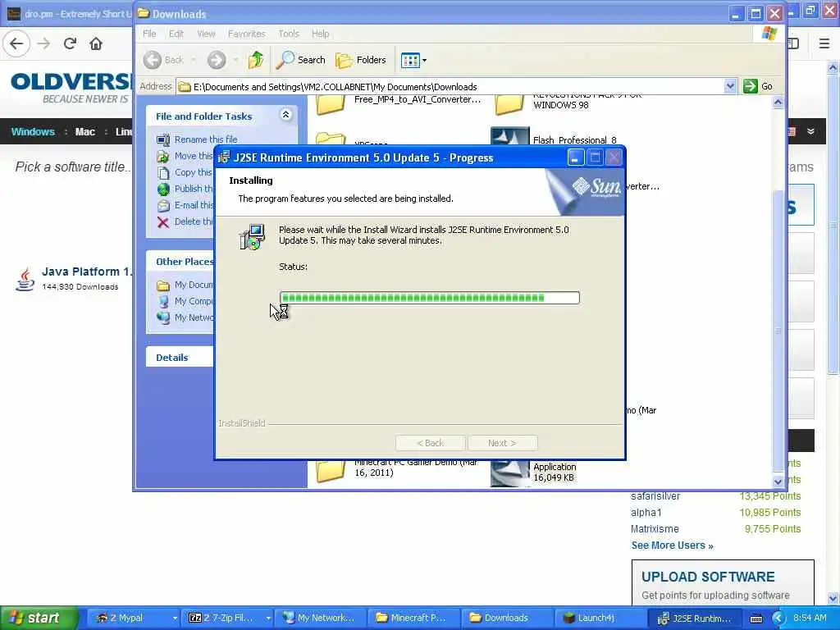Click the Copy this file icon
The width and height of the screenshot is (840, 630).
(163, 172)
